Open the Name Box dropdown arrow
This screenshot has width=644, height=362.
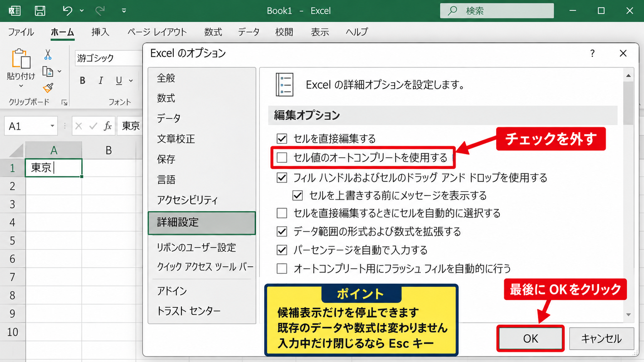tap(52, 126)
